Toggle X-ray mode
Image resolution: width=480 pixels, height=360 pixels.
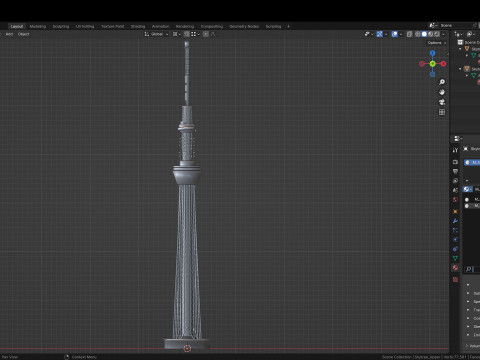click(410, 34)
